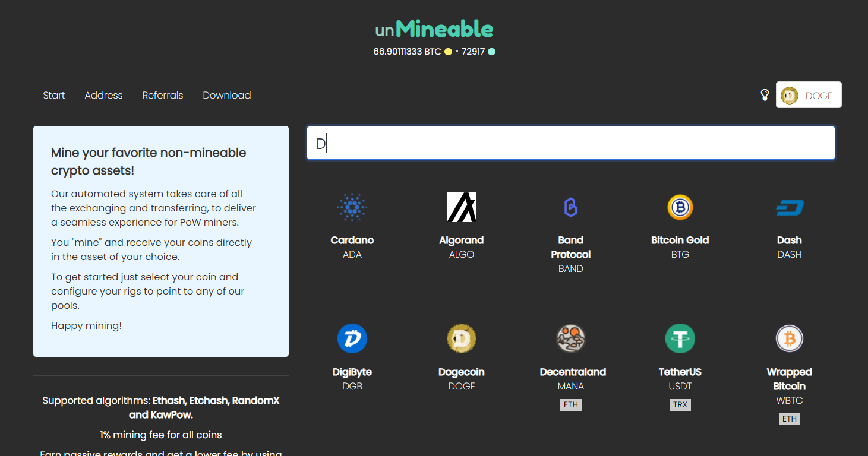Click the green miners status dot
This screenshot has width=868, height=456.
[x=491, y=52]
